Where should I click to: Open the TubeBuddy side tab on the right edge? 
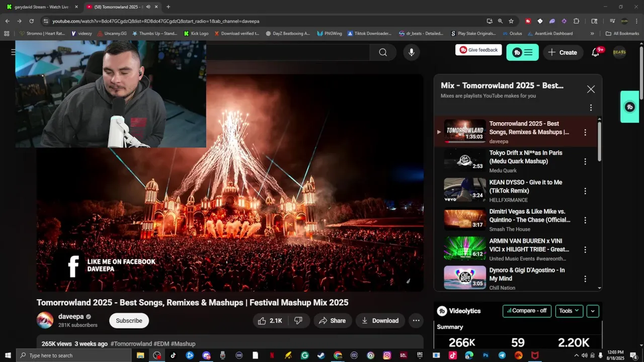[x=630, y=107]
